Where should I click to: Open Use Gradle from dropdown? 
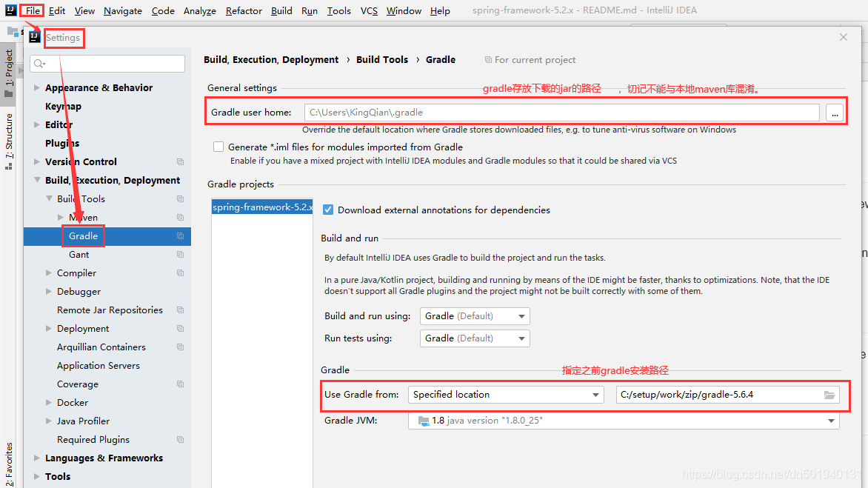point(506,395)
